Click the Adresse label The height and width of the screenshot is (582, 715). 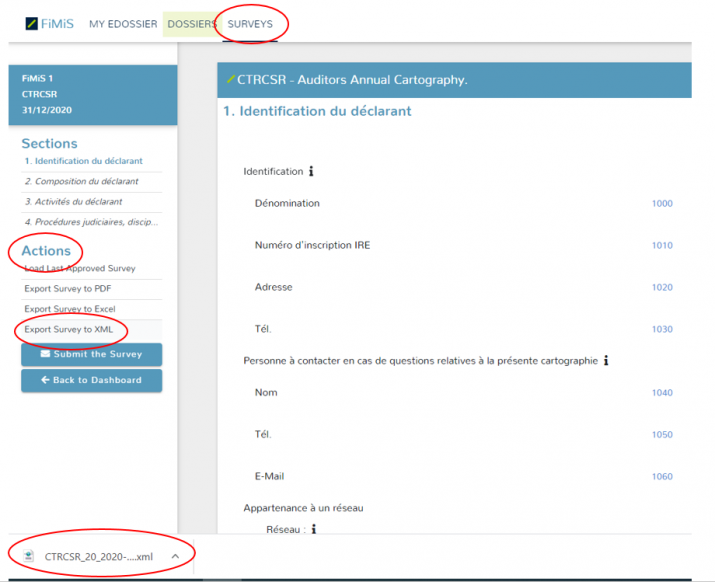coord(274,287)
